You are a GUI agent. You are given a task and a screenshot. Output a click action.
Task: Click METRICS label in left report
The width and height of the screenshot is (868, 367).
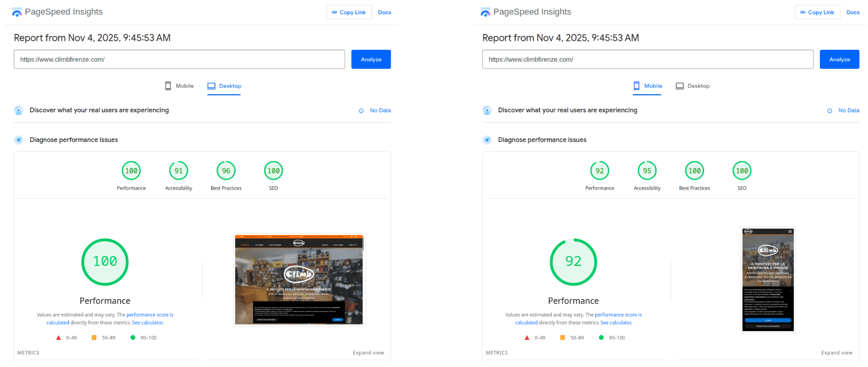point(29,353)
